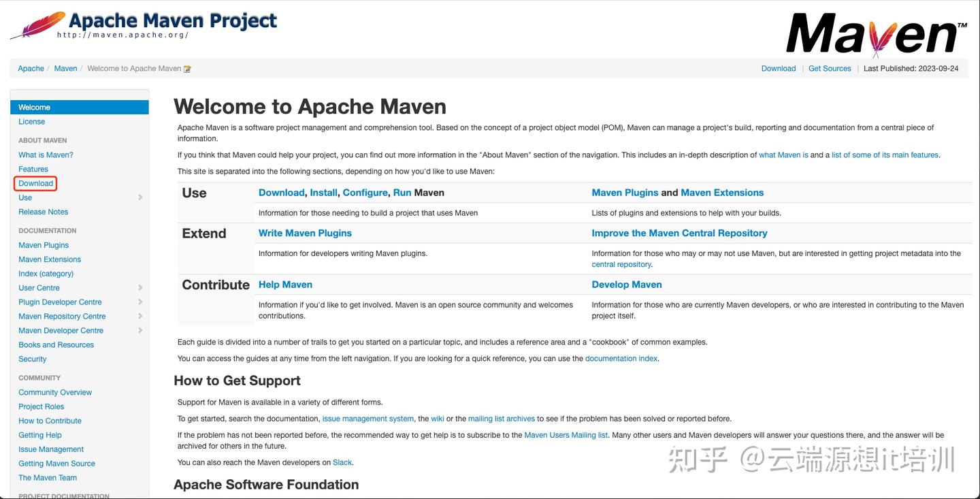
Task: Open the documentation index link
Action: point(621,358)
